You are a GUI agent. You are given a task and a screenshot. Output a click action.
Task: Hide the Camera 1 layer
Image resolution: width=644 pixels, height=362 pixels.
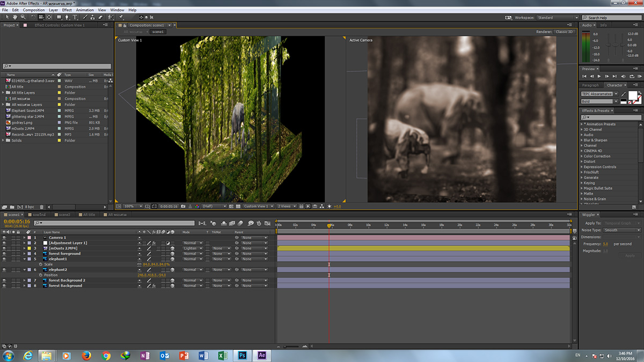click(x=4, y=238)
